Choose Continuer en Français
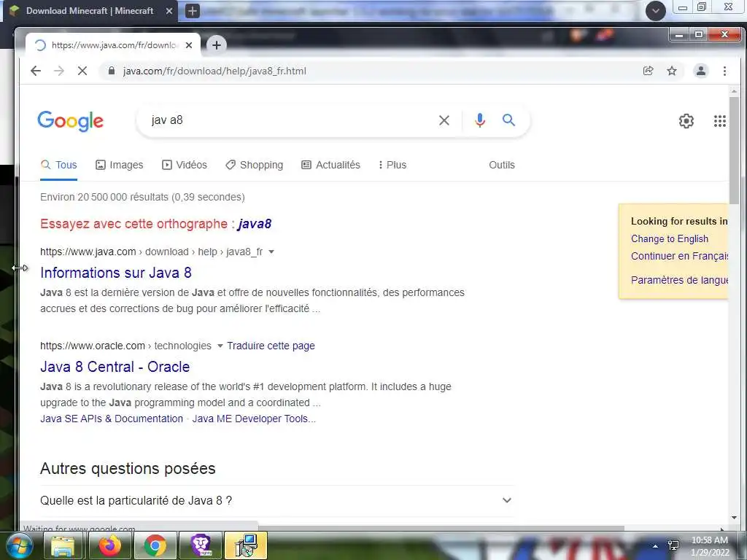Image resolution: width=747 pixels, height=560 pixels. pyautogui.click(x=679, y=256)
